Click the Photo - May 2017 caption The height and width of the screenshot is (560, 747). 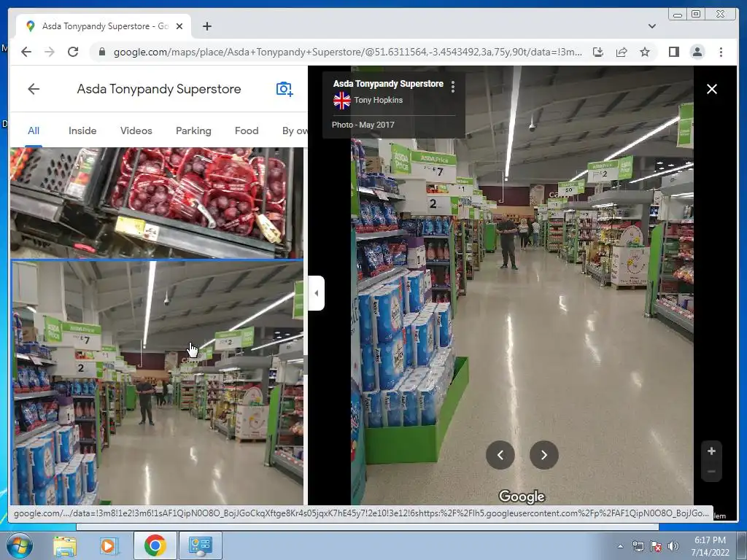click(x=363, y=125)
